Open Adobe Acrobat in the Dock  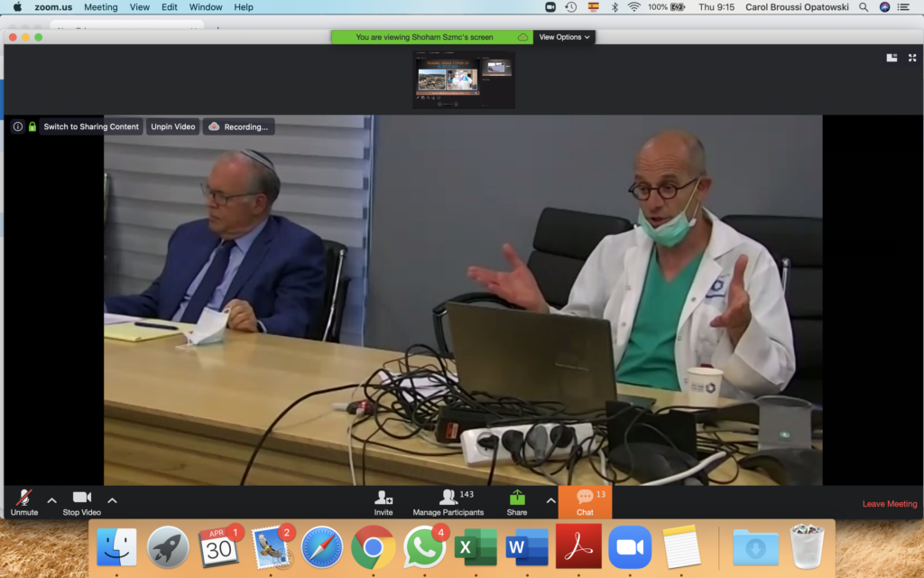coord(578,547)
